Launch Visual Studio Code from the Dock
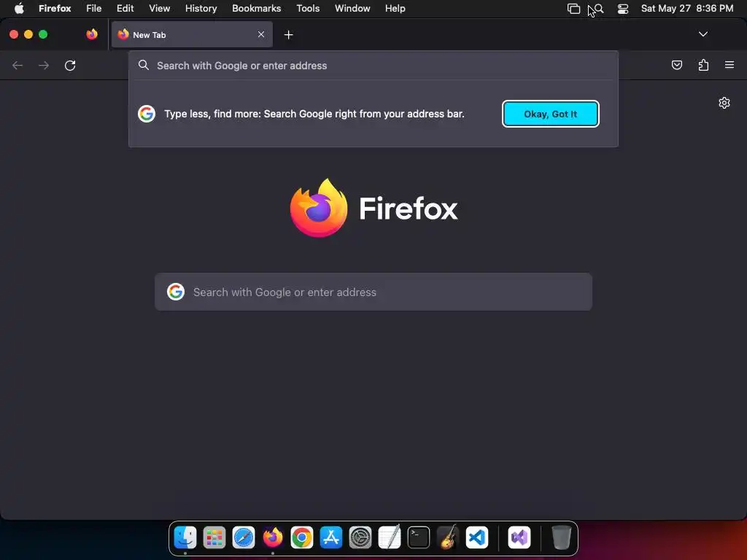This screenshot has width=747, height=560. point(477,537)
